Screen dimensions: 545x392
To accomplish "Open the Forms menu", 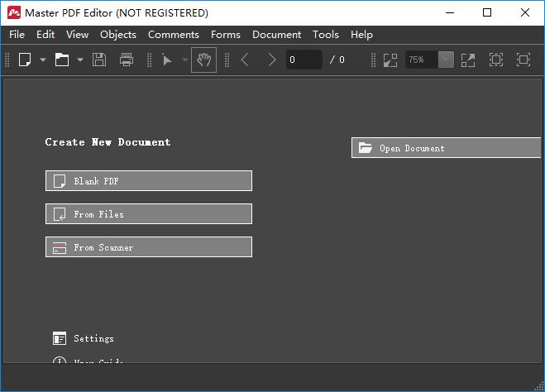I will (226, 35).
